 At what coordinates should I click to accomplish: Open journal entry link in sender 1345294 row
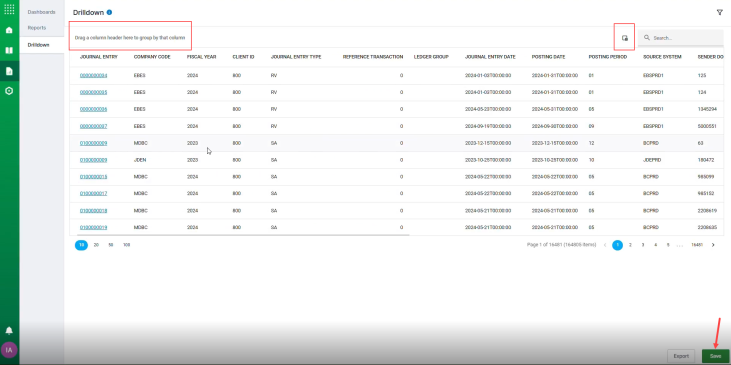tap(93, 109)
